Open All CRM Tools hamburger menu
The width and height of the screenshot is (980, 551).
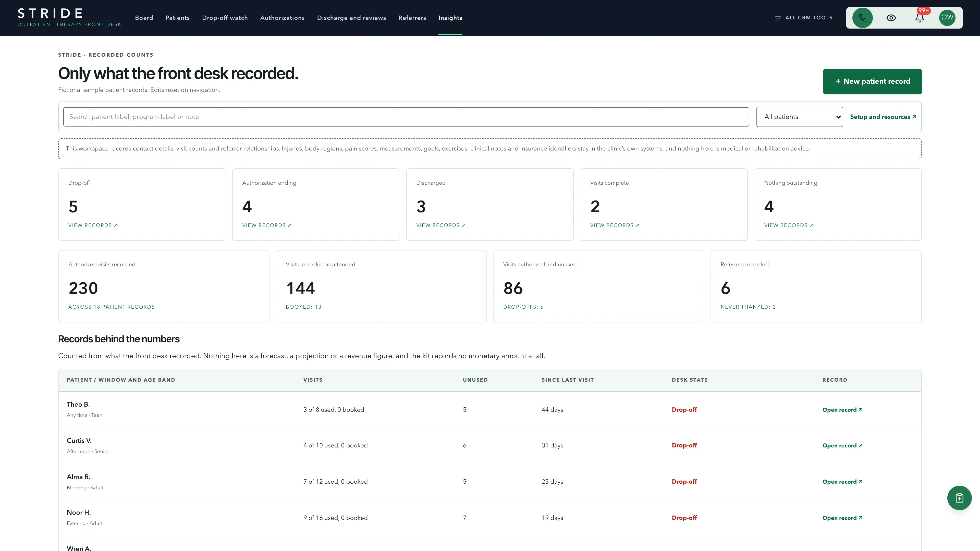804,18
